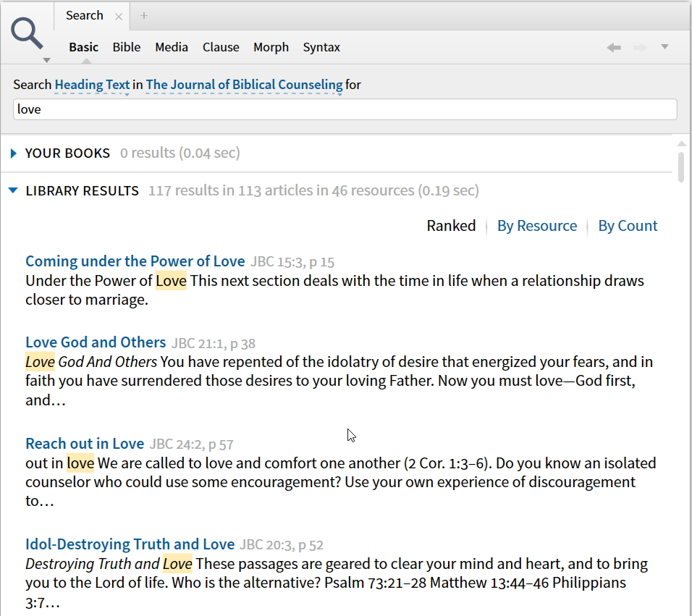Sort results By Count
Screen dimensions: 692x616
tap(628, 226)
